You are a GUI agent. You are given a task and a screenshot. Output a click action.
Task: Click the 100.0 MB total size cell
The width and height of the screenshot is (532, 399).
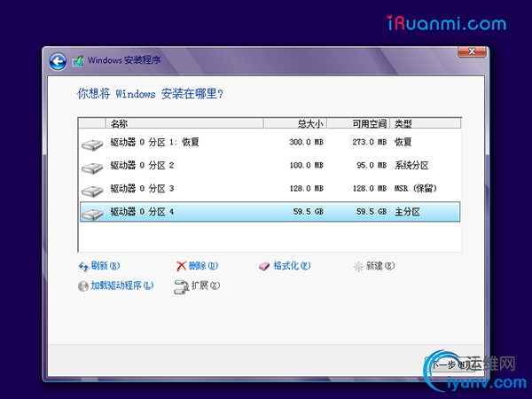click(x=307, y=165)
